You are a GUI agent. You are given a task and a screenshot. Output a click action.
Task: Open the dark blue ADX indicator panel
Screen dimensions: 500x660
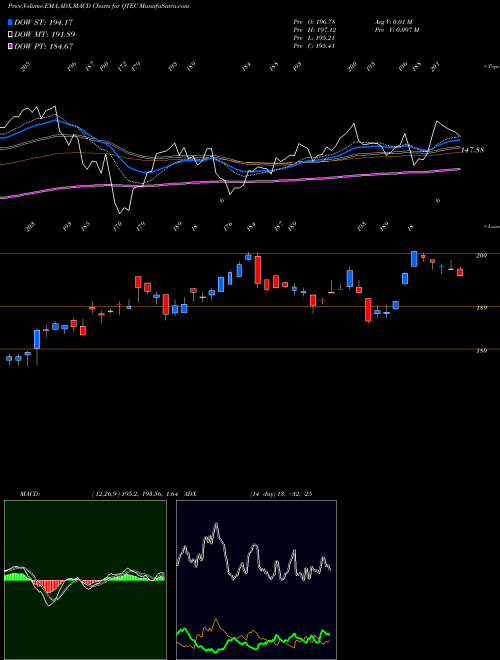pos(256,580)
